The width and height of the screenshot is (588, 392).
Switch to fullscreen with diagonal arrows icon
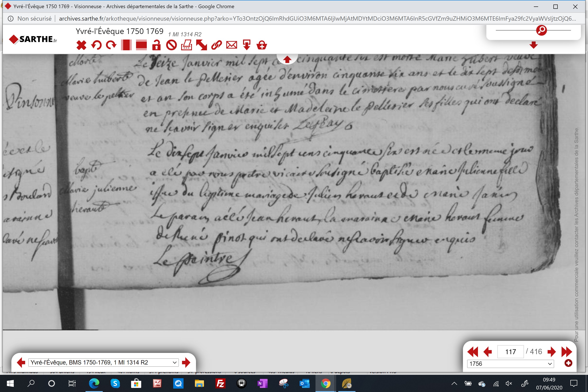202,45
